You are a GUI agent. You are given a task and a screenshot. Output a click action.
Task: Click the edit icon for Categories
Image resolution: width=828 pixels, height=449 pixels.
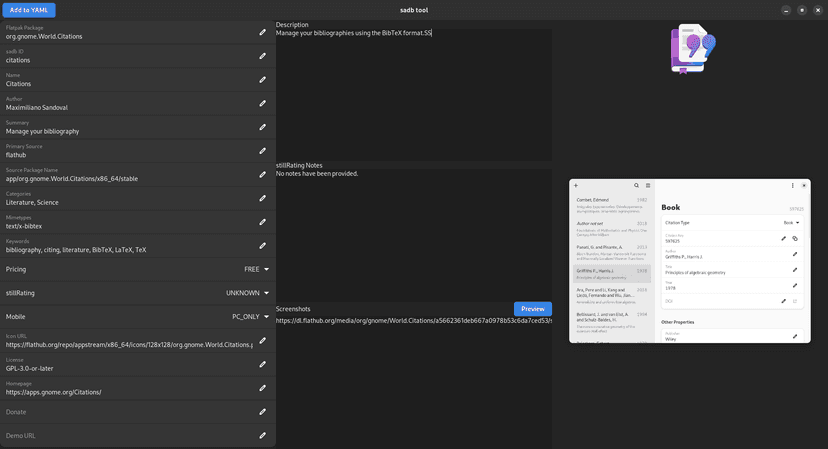tap(263, 198)
